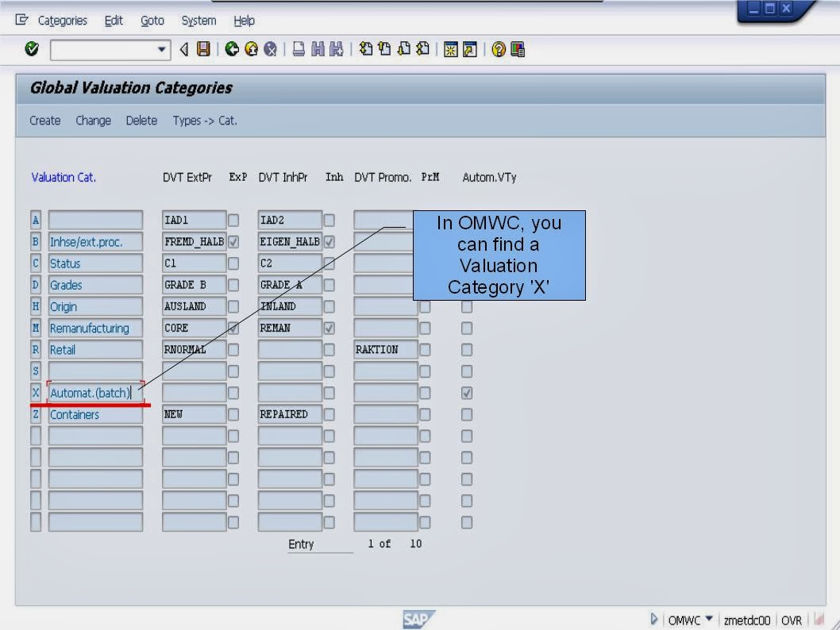Click the Back navigation icon

tap(233, 49)
